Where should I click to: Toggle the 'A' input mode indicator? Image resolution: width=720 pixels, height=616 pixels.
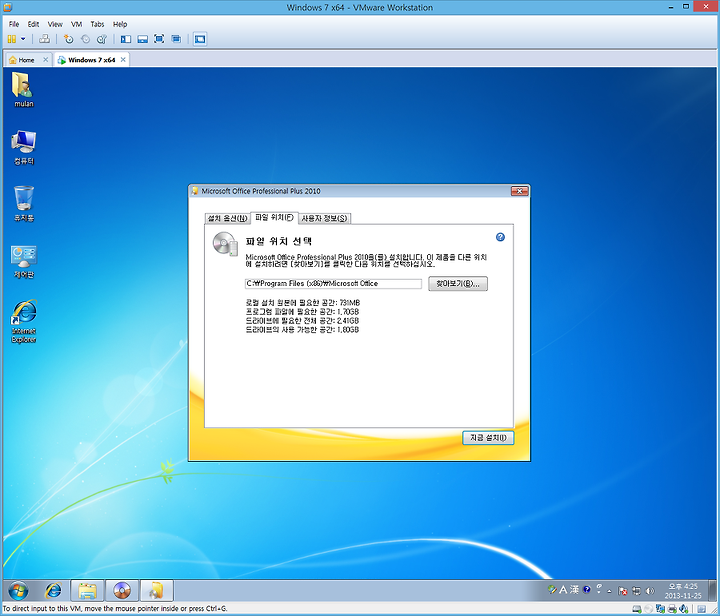tap(563, 589)
